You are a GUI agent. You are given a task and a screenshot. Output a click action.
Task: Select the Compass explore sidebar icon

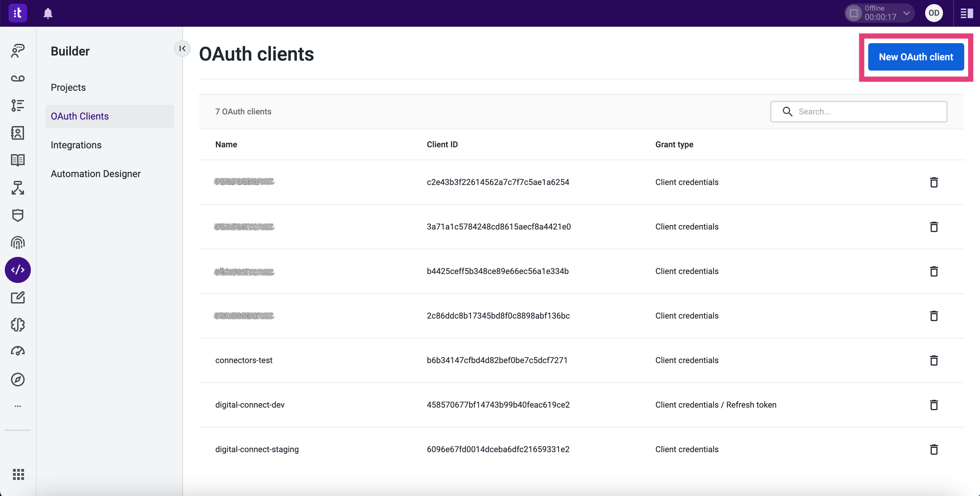[17, 379]
